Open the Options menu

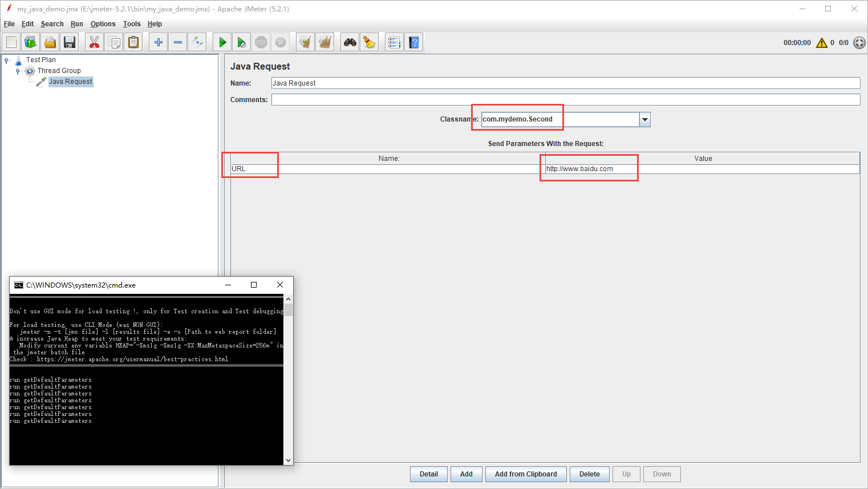coord(103,24)
